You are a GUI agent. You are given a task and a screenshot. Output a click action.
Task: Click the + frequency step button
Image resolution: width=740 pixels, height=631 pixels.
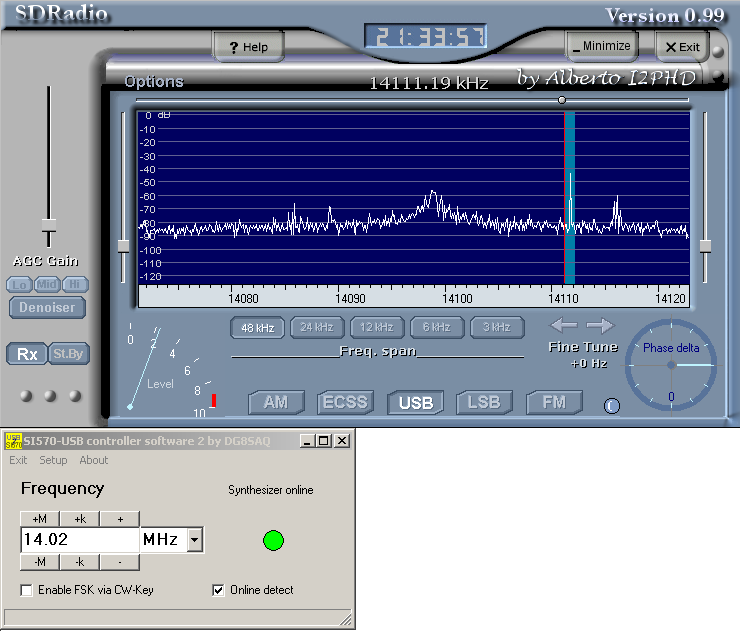[x=120, y=519]
